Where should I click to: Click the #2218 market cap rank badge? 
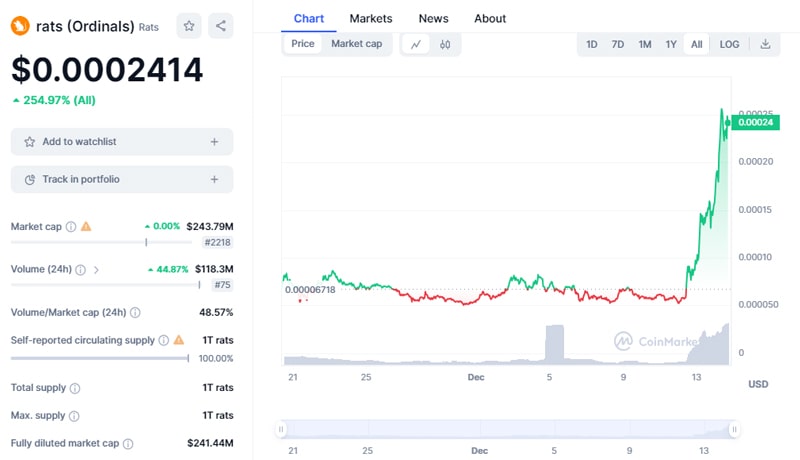click(217, 242)
